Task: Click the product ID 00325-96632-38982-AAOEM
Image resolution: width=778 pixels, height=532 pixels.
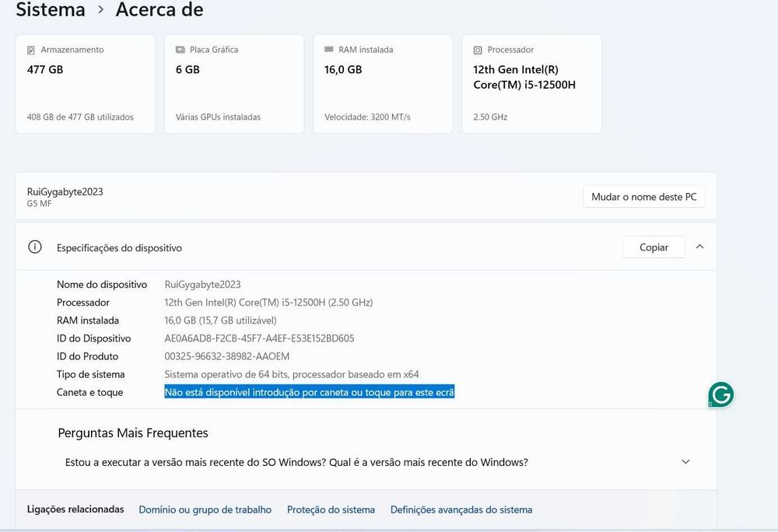Action: (226, 356)
